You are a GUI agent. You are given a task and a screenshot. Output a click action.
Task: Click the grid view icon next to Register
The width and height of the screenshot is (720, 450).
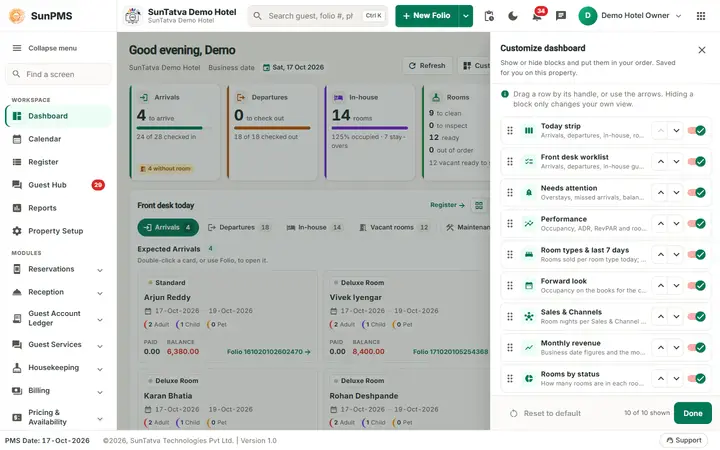click(479, 205)
